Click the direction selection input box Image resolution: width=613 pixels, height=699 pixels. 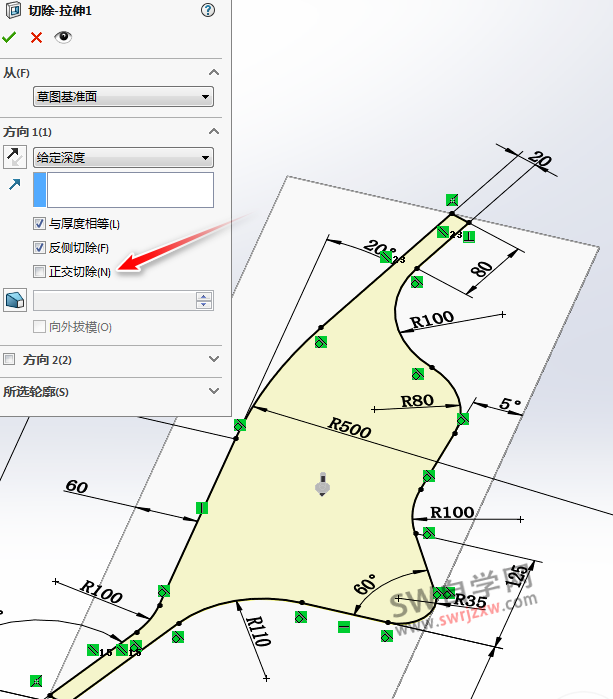point(129,189)
